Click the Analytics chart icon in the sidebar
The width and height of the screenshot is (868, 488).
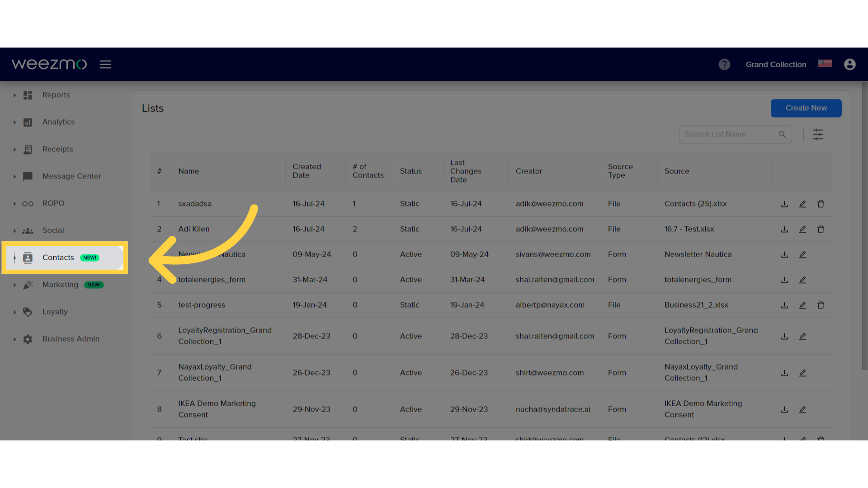28,122
